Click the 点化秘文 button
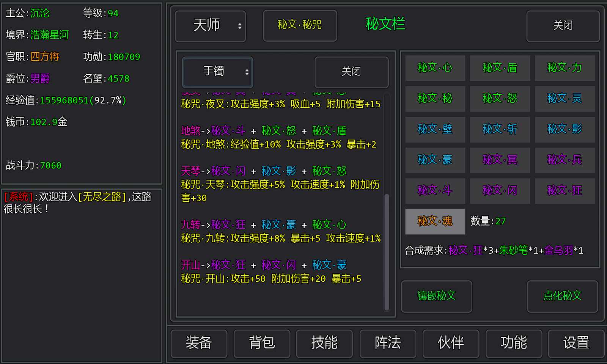Image resolution: width=607 pixels, height=364 pixels. 563,297
